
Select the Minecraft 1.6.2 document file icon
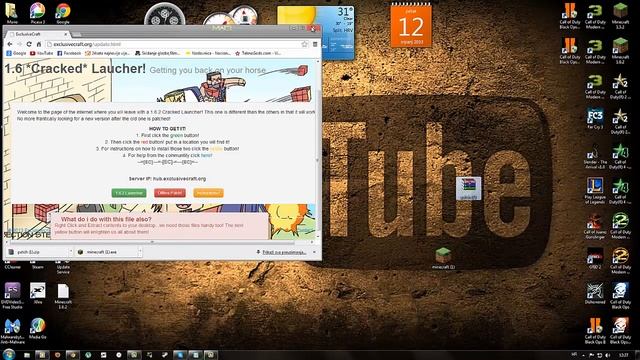(63, 296)
